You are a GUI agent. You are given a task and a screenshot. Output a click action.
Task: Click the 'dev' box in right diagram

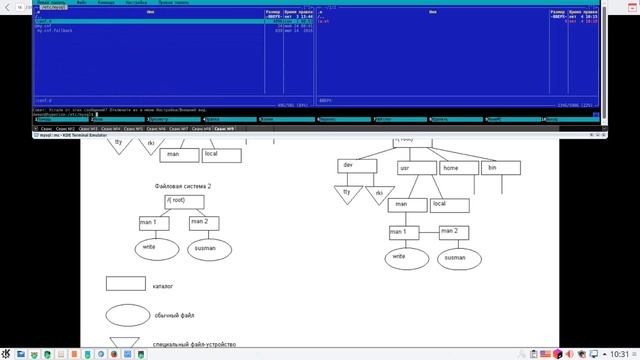coord(357,166)
